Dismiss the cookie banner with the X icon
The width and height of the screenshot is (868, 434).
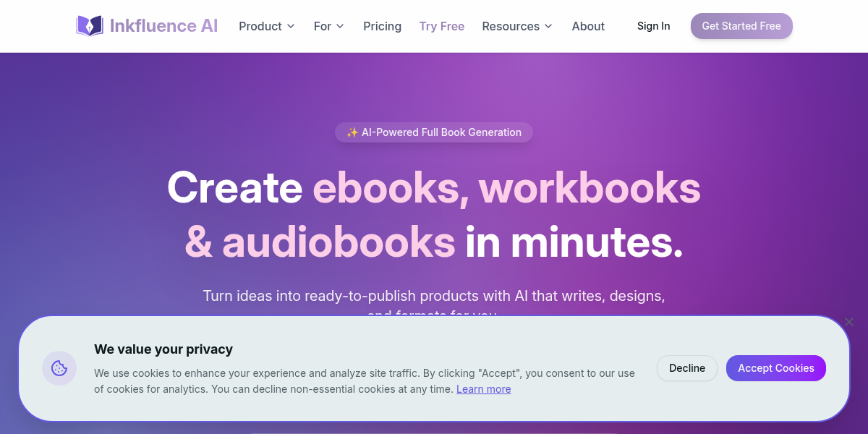pos(849,322)
